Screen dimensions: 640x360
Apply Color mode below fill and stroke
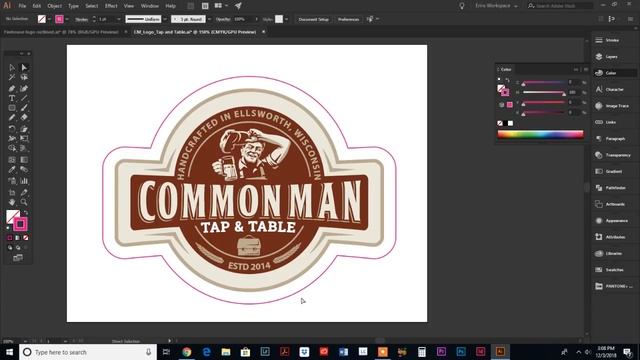pyautogui.click(x=10, y=238)
